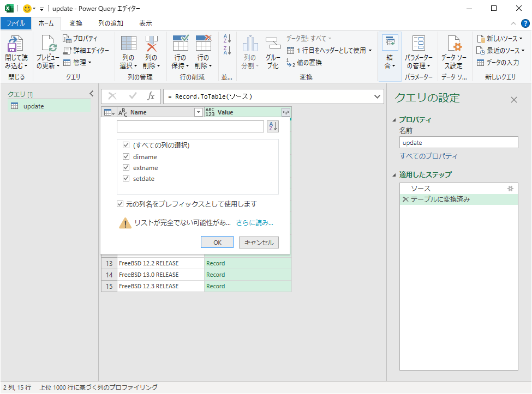
Task: Close the クエリの設定 pane
Action: (x=513, y=100)
